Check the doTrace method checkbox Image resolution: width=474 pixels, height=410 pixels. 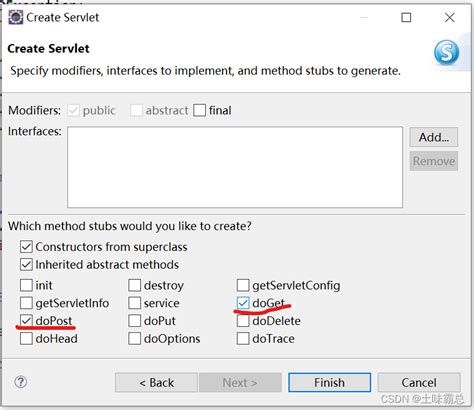(x=243, y=339)
